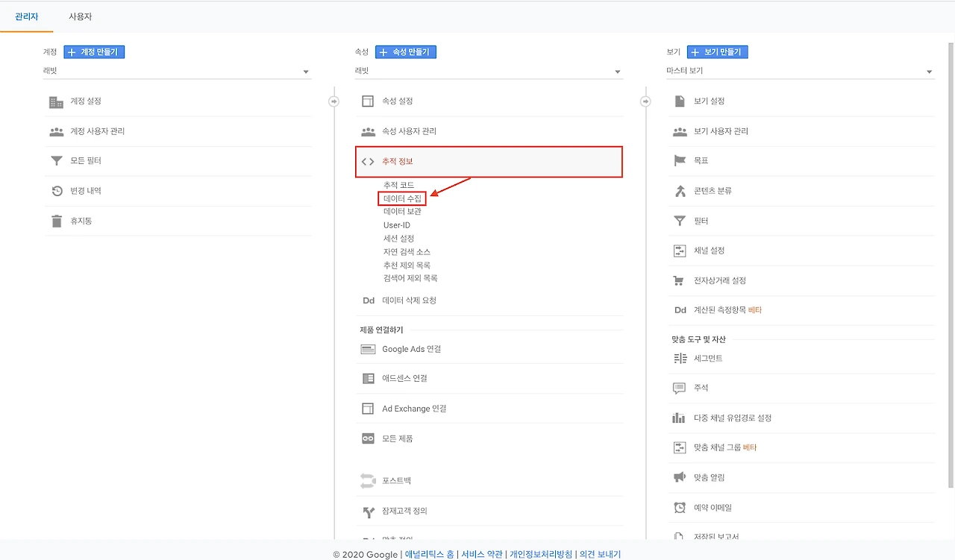Open the 계정 account selector dropdown
Image resolution: width=955 pixels, height=560 pixels.
pyautogui.click(x=177, y=72)
